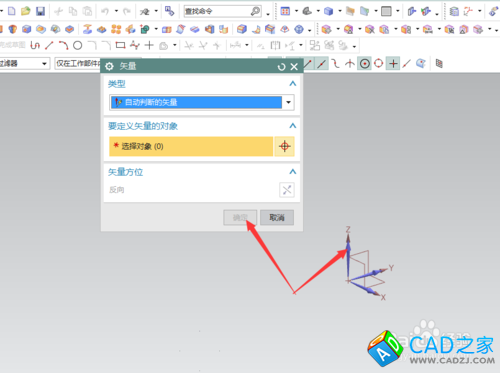
Task: Toggle the existing point snap plus
Action: click(x=393, y=63)
